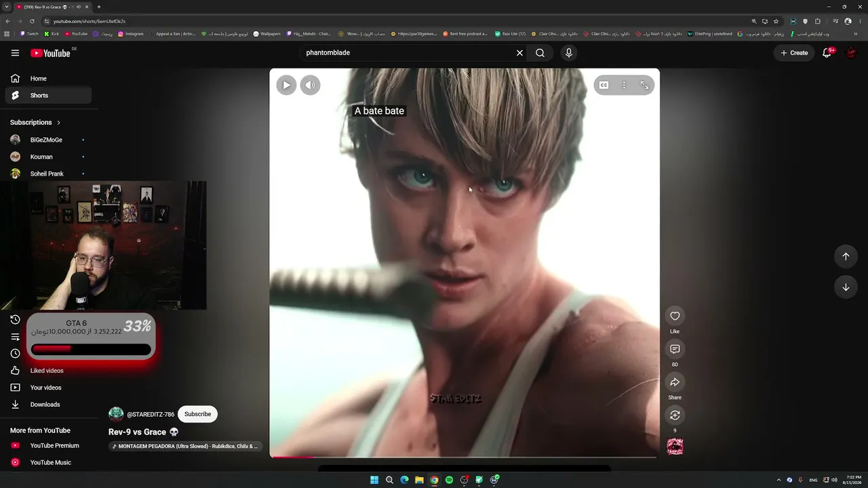Clear the search box with the X
The height and width of the screenshot is (488, 868).
click(519, 53)
